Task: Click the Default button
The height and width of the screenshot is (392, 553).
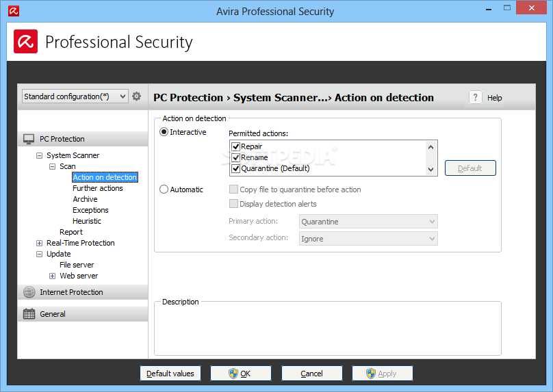Action: pos(470,168)
